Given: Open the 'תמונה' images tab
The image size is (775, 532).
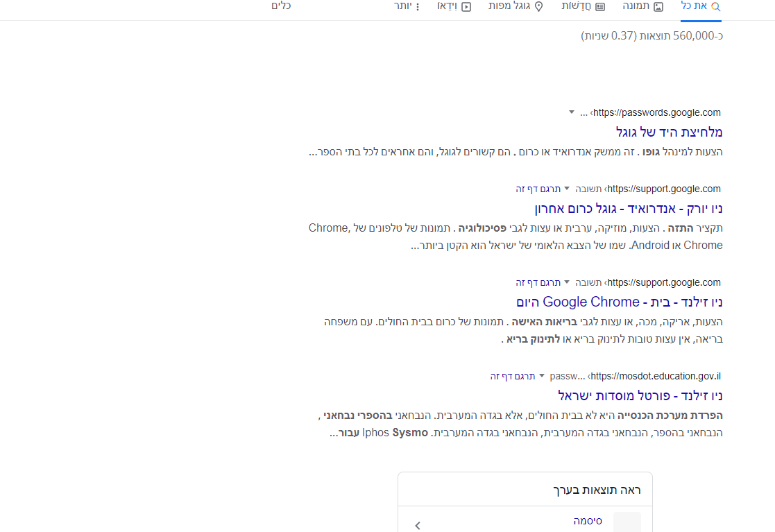Looking at the screenshot, I should tap(642, 6).
